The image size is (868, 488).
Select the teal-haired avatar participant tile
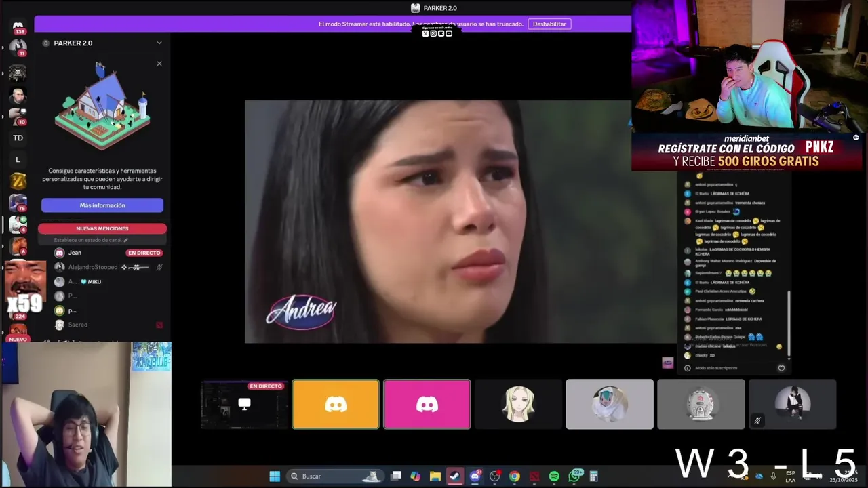tap(610, 404)
